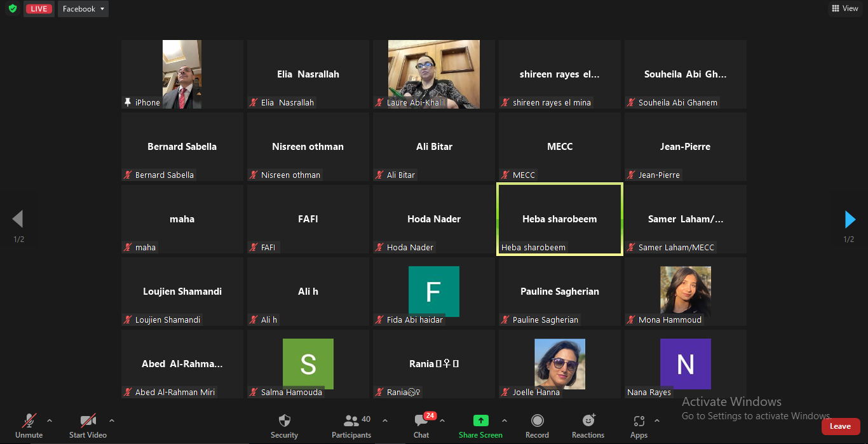
Task: Expand video options arrow beside Start Video
Action: [112, 420]
